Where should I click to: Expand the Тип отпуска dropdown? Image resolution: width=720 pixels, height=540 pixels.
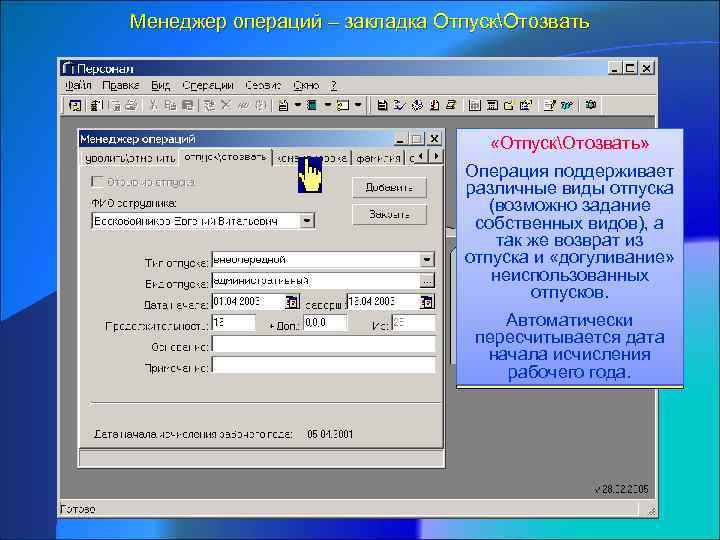click(427, 260)
